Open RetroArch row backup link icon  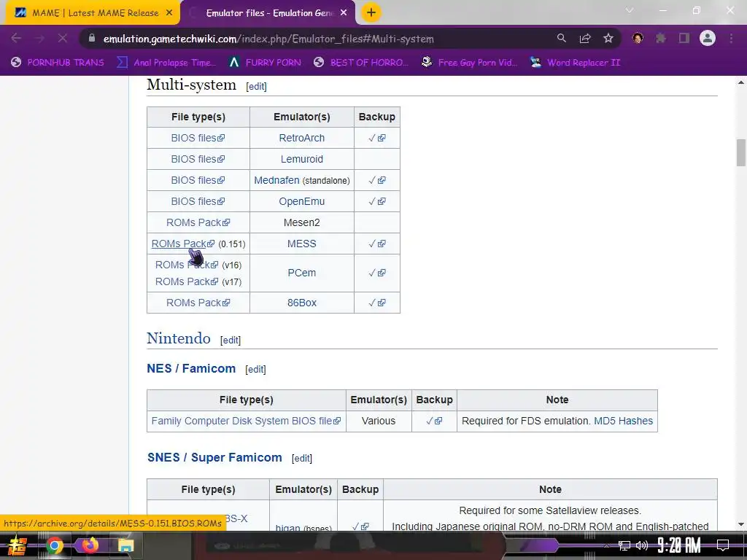click(x=382, y=138)
